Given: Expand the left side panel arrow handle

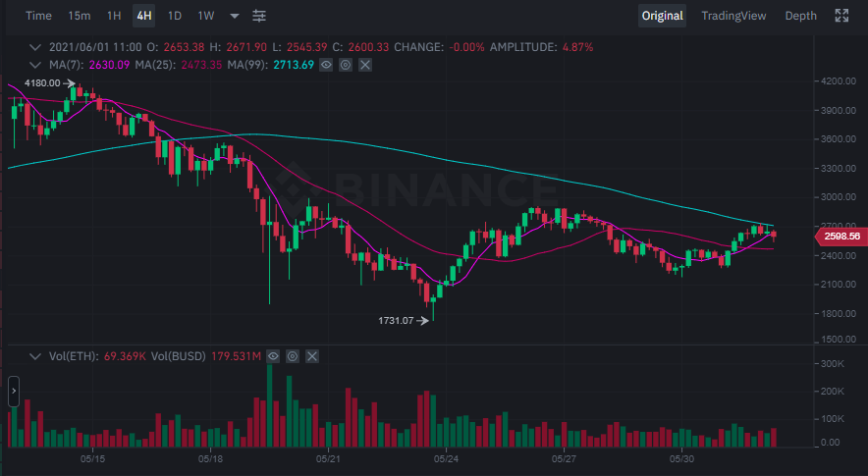Looking at the screenshot, I should pos(14,391).
